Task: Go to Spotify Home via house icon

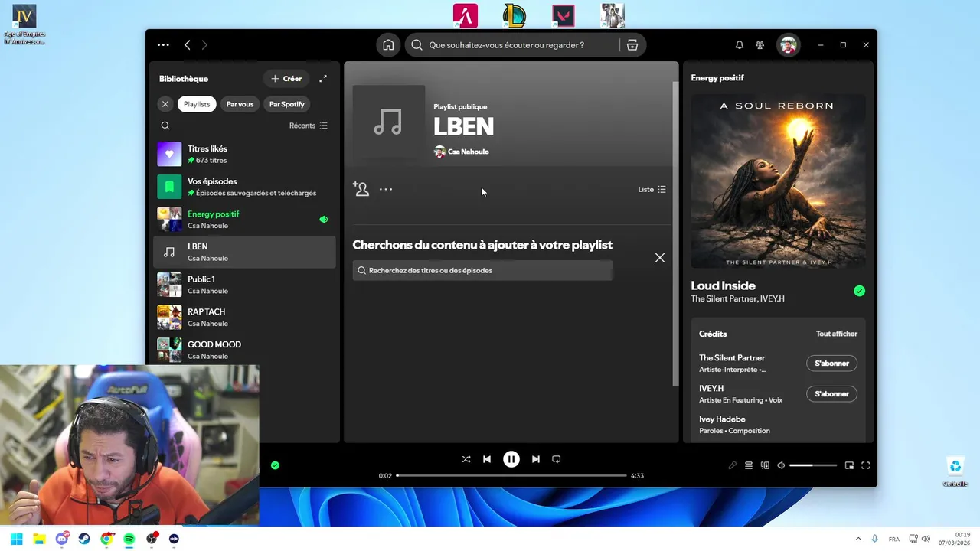Action: click(x=388, y=45)
